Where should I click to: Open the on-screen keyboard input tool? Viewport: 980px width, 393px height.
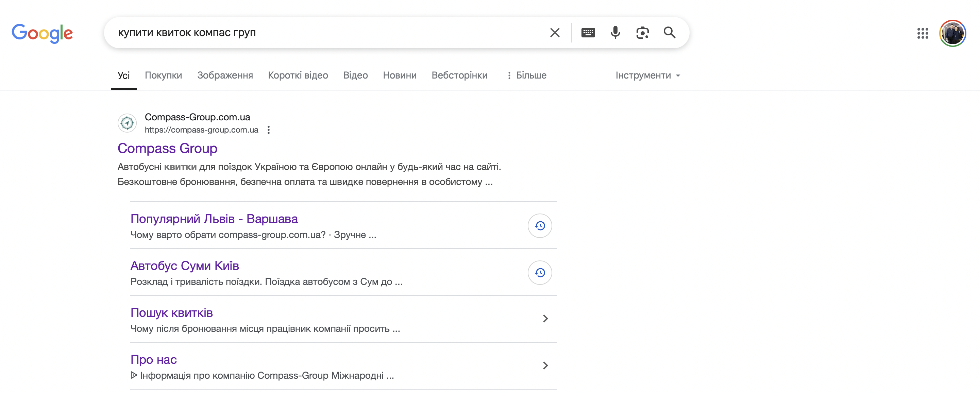[588, 33]
